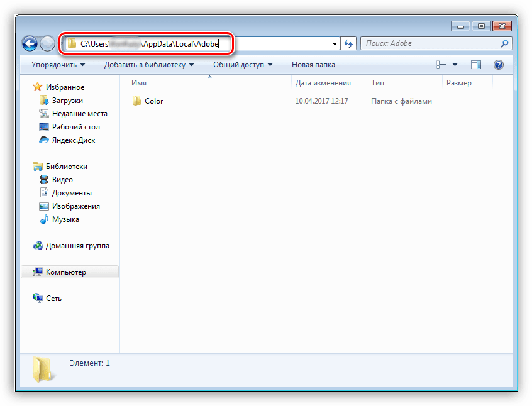Open 'Рабочий стол' in sidebar
Screen dimensions: 532x406
tap(76, 127)
